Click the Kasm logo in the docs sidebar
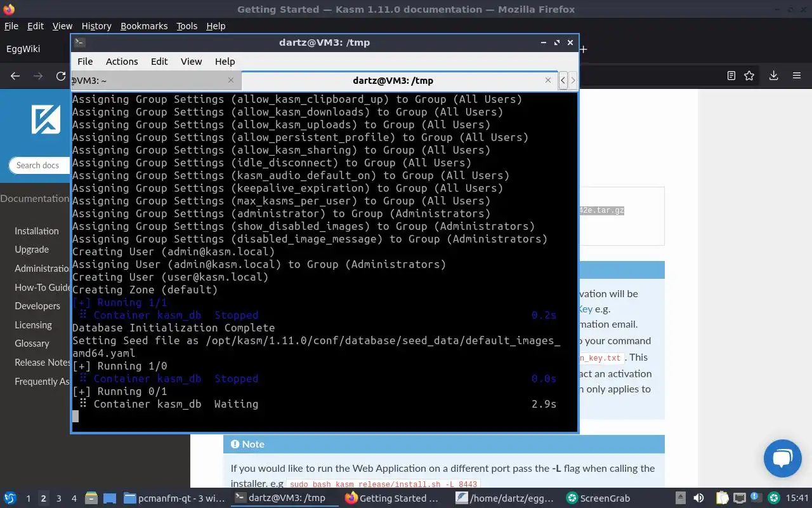 (x=46, y=119)
